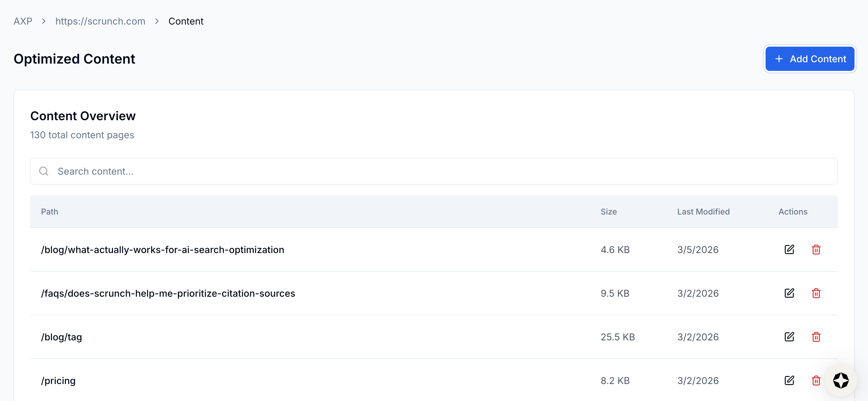
Task: Select the /blog/tag path text
Action: (62, 337)
